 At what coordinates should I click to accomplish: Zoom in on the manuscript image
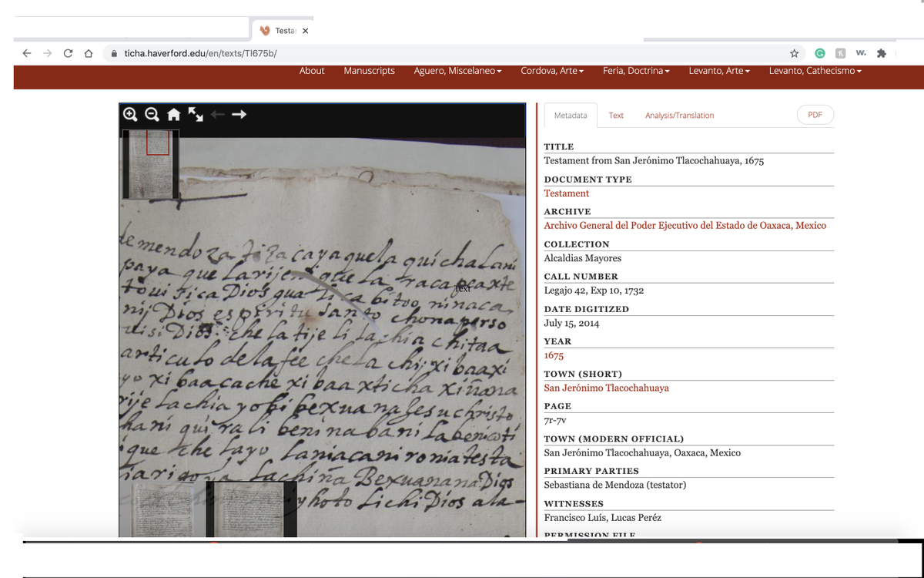tap(130, 115)
